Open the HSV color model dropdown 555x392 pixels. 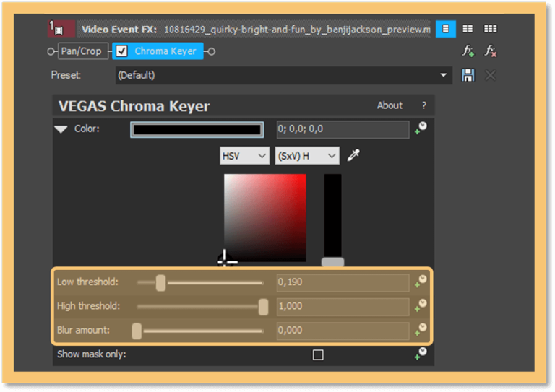point(244,156)
